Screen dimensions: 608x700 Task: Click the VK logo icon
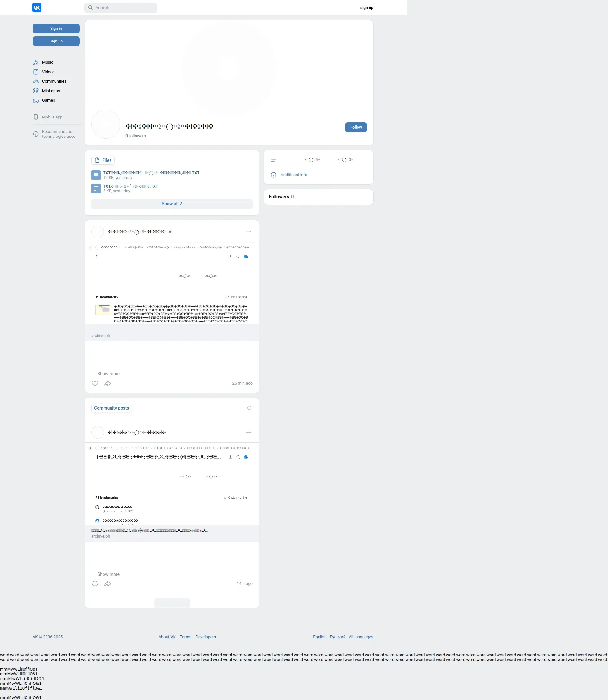click(x=37, y=8)
